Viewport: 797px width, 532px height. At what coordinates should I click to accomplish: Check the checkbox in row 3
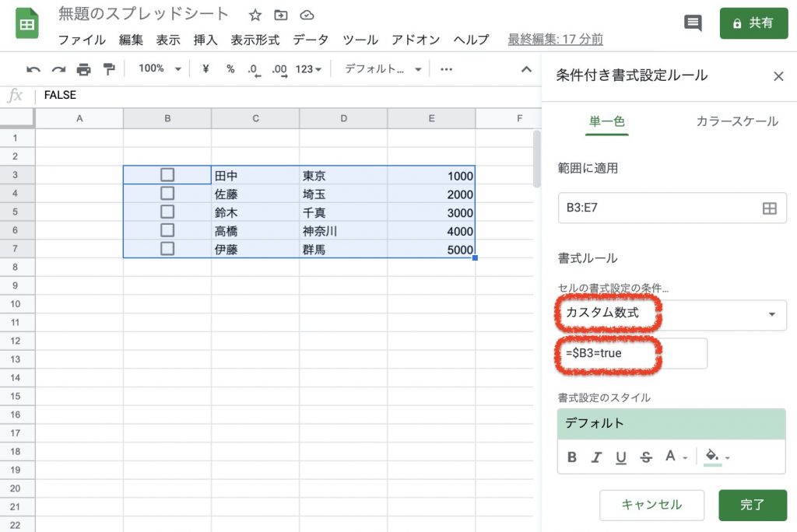167,175
